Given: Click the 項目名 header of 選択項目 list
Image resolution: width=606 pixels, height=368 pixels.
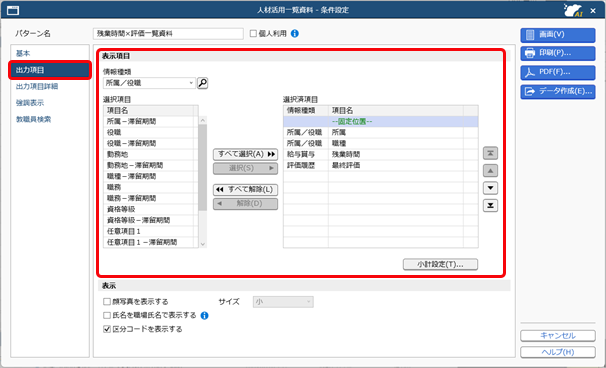Looking at the screenshot, I should click(148, 111).
